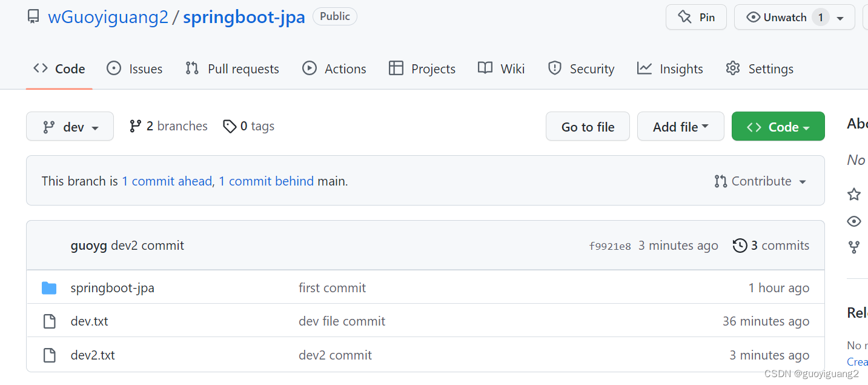Open the Pull requests tab
The height and width of the screenshot is (385, 868).
232,69
